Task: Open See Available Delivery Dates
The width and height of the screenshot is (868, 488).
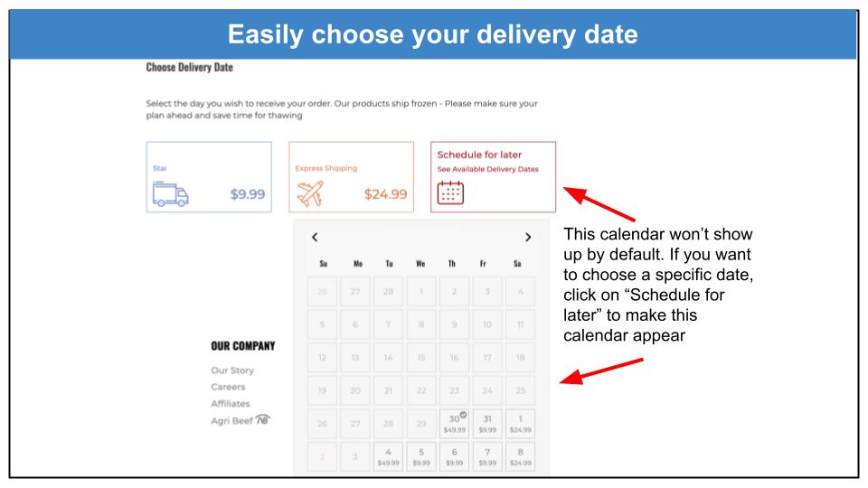Action: pyautogui.click(x=487, y=169)
